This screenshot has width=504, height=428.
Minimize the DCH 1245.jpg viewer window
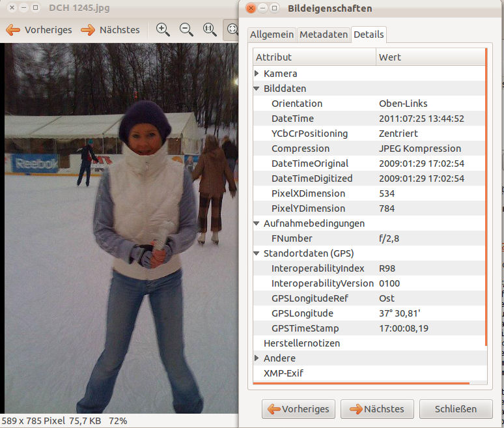(x=24, y=7)
